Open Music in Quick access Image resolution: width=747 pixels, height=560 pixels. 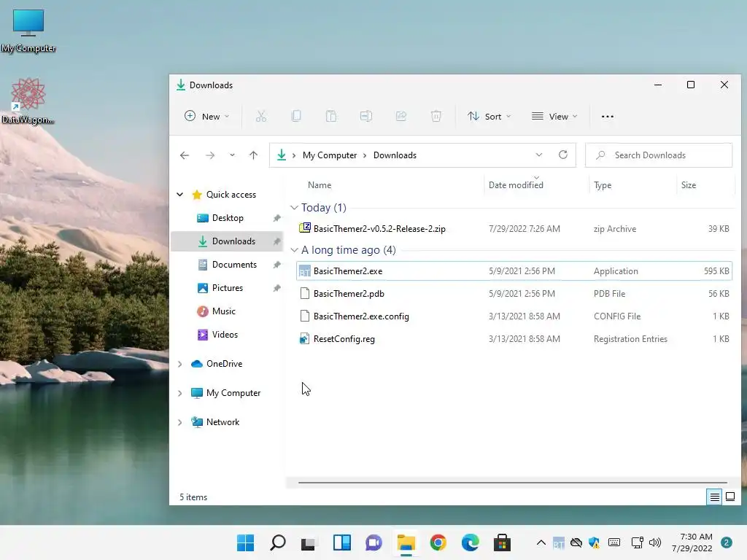(x=223, y=311)
